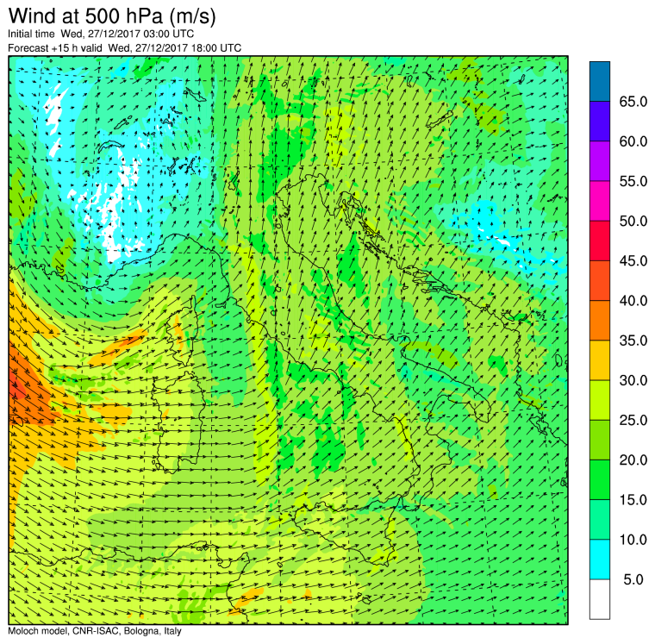Click the indigo color segment between 60.0 and 65.0
This screenshot has height=644, width=655.
pos(600,122)
